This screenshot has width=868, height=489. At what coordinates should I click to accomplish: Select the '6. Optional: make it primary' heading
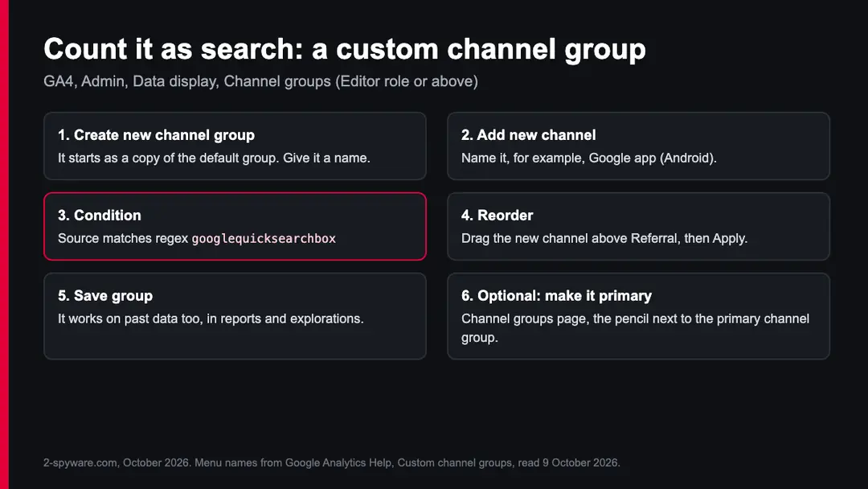(556, 296)
